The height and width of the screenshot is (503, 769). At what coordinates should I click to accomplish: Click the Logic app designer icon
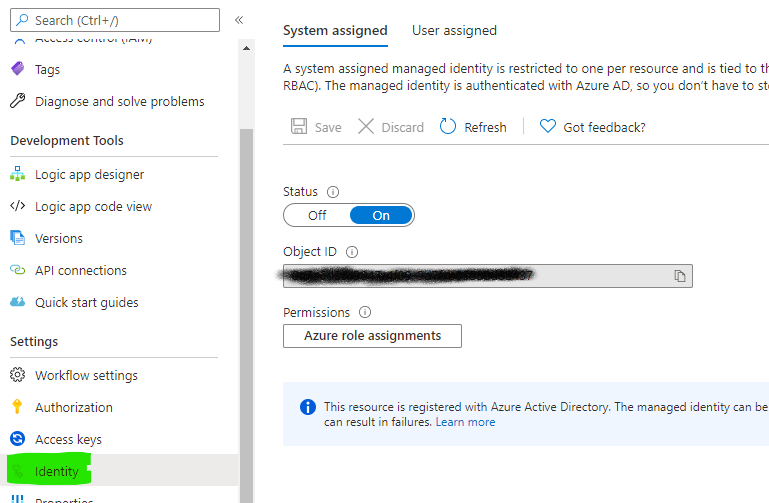pyautogui.click(x=18, y=174)
